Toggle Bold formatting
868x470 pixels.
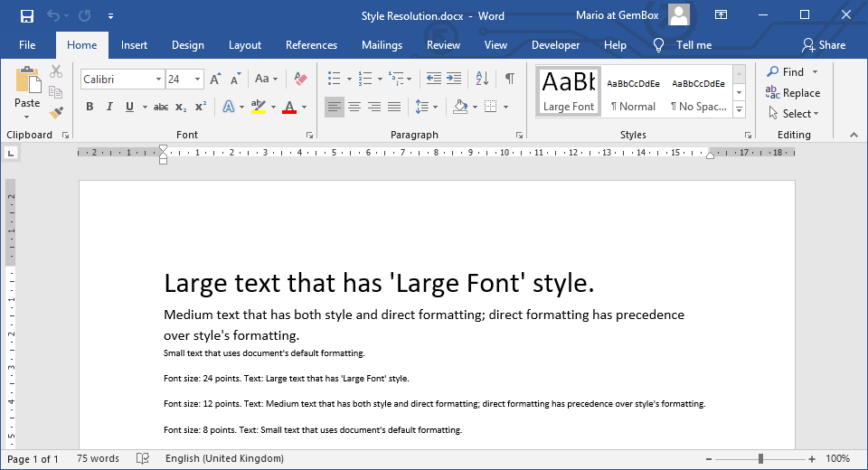click(x=90, y=107)
